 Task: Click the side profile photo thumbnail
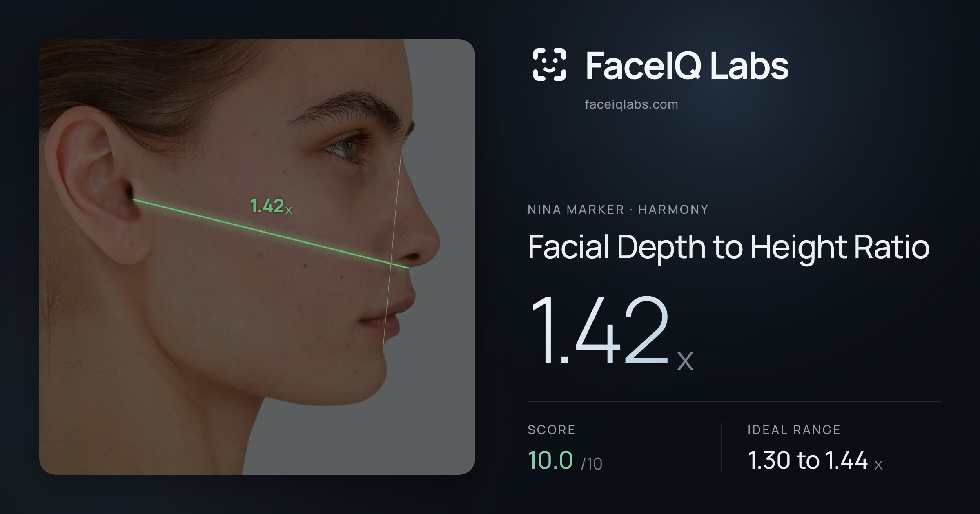tap(257, 257)
